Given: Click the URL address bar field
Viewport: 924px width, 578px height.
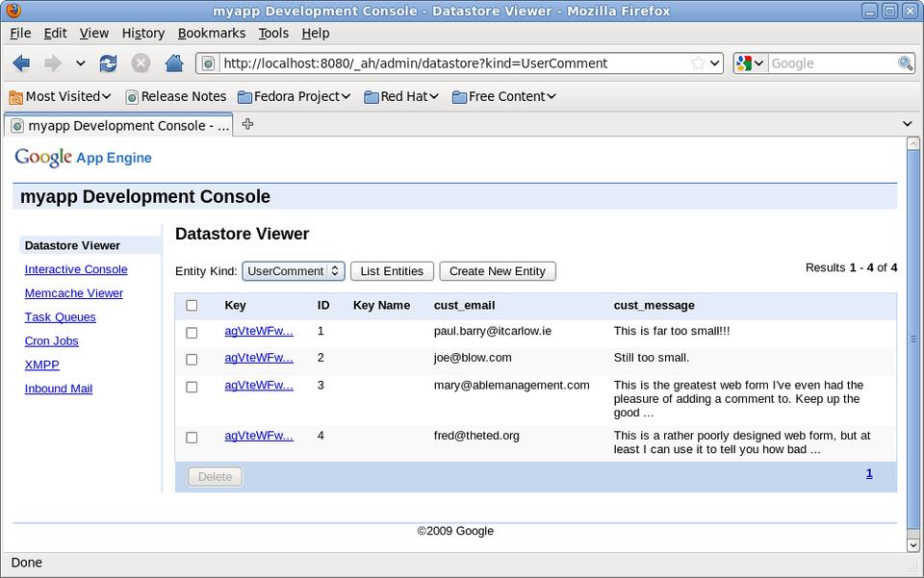Looking at the screenshot, I should (452, 63).
